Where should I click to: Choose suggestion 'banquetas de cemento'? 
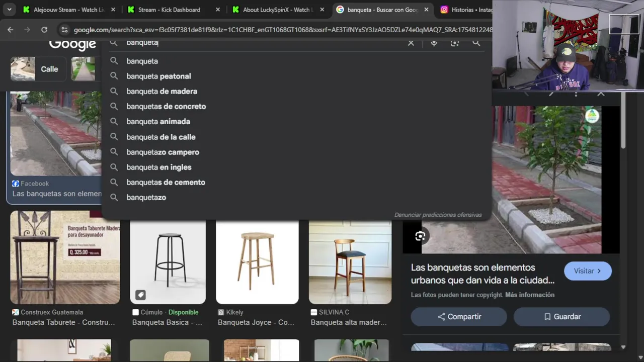click(296, 182)
